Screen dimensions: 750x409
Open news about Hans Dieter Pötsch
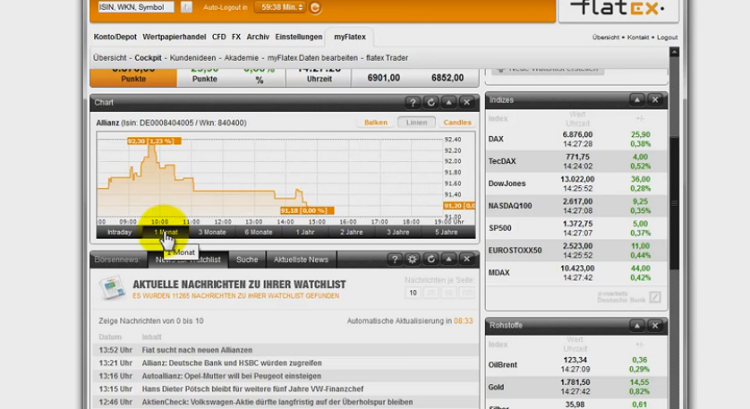click(253, 389)
